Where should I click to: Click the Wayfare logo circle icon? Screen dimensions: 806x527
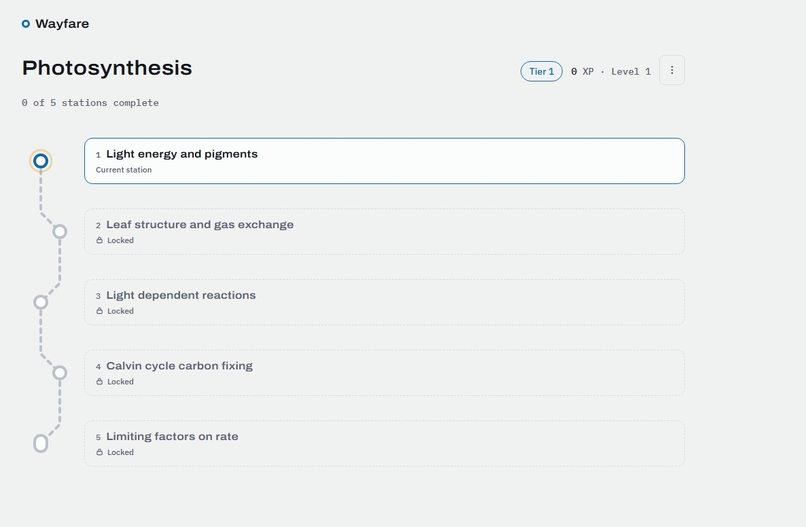26,24
